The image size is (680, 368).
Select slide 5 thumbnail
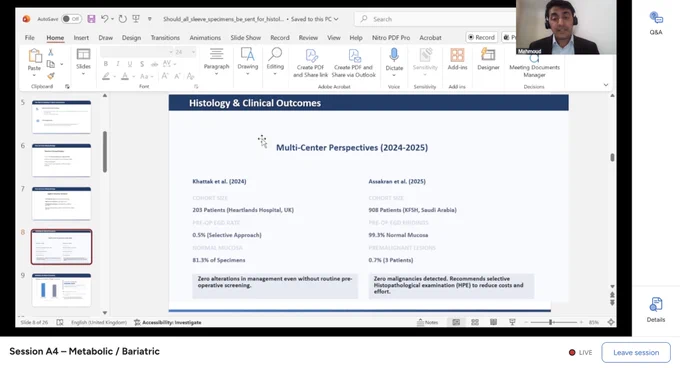(x=62, y=117)
